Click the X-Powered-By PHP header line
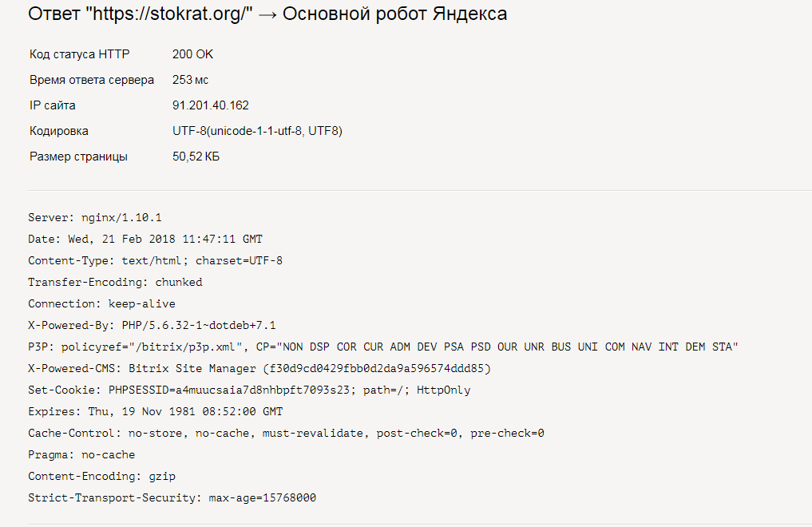Image resolution: width=812 pixels, height=527 pixels. coord(152,325)
